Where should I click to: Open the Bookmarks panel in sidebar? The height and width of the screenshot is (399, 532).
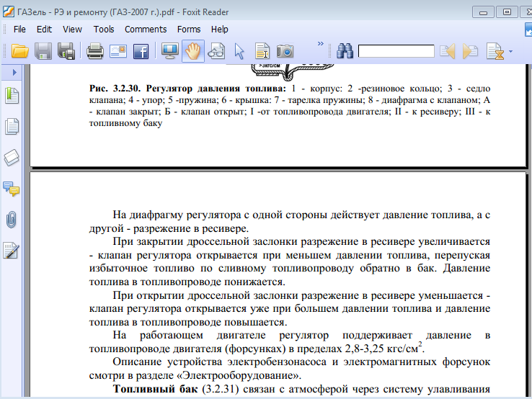(12, 96)
